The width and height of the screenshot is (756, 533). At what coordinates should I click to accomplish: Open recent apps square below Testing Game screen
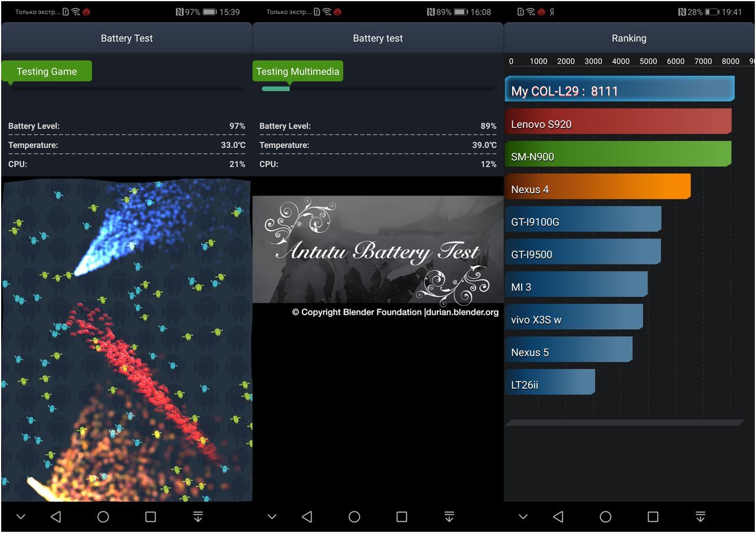pyautogui.click(x=150, y=517)
